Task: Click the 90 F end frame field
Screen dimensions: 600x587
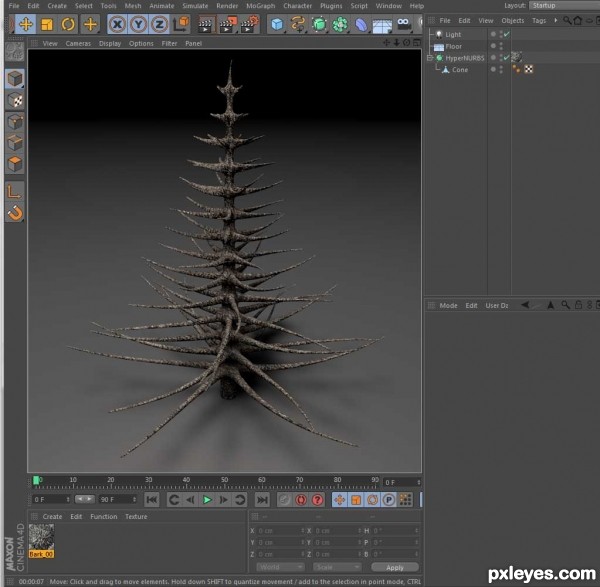Action: (118, 500)
